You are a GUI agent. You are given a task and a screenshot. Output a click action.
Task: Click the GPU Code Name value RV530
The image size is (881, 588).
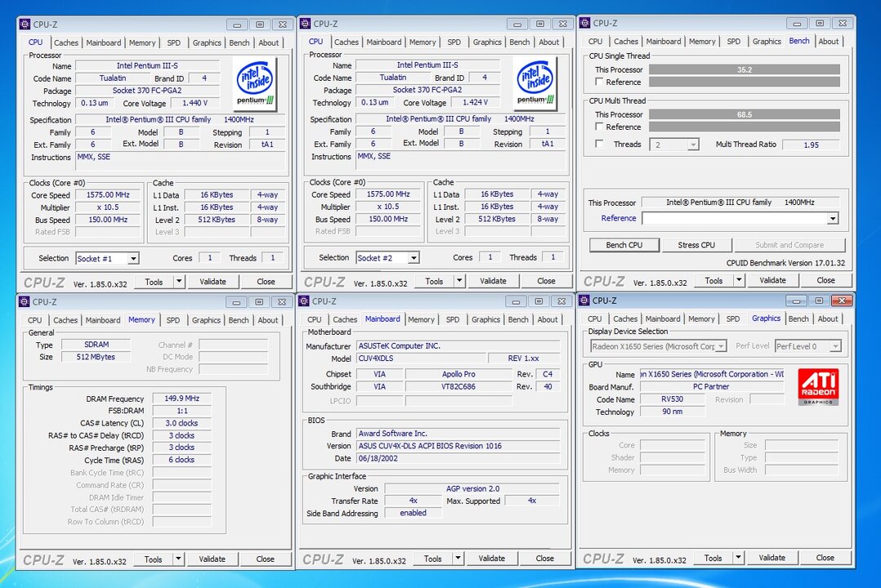(x=673, y=399)
